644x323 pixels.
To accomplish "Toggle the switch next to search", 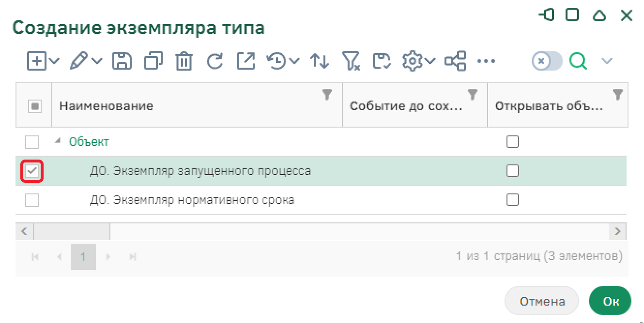I will tap(547, 61).
